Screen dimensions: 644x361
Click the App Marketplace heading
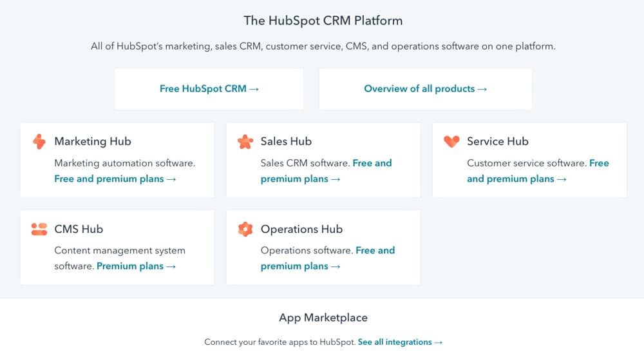323,317
